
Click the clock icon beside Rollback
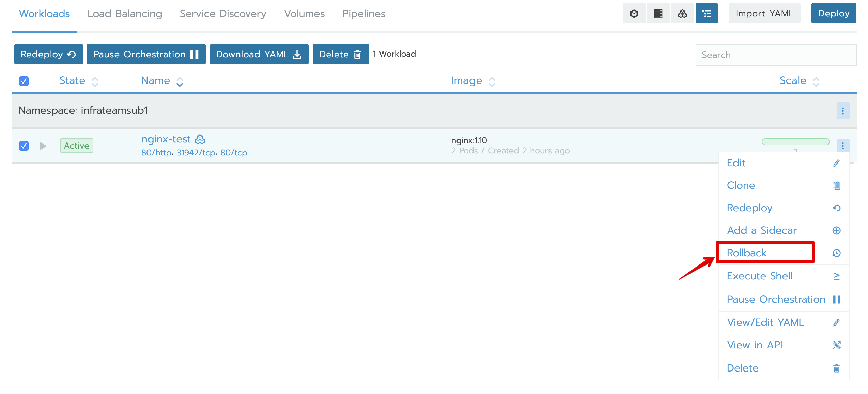pyautogui.click(x=836, y=253)
